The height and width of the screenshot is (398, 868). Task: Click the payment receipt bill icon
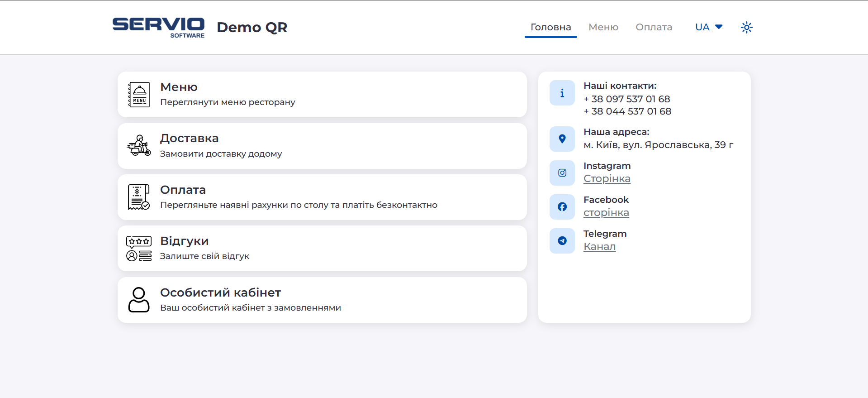tap(139, 197)
